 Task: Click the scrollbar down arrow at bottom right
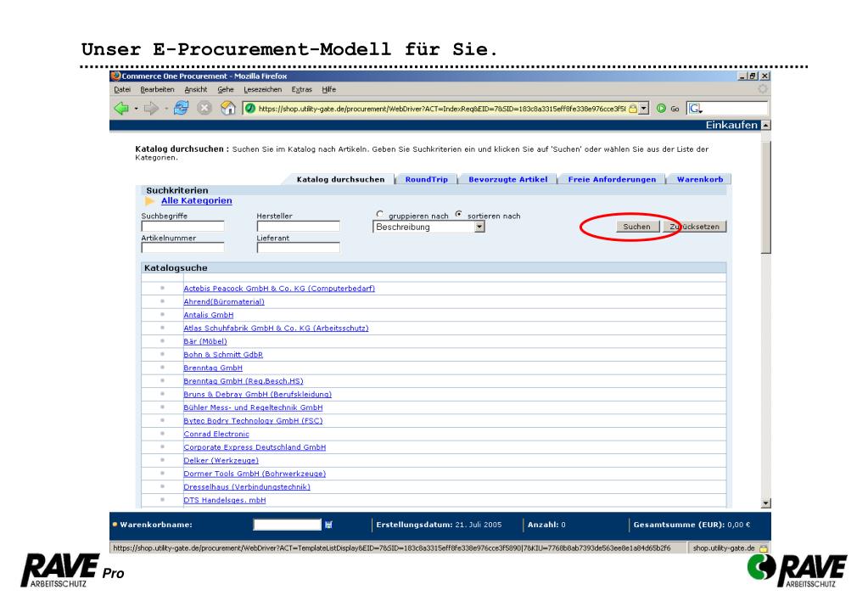[x=766, y=503]
